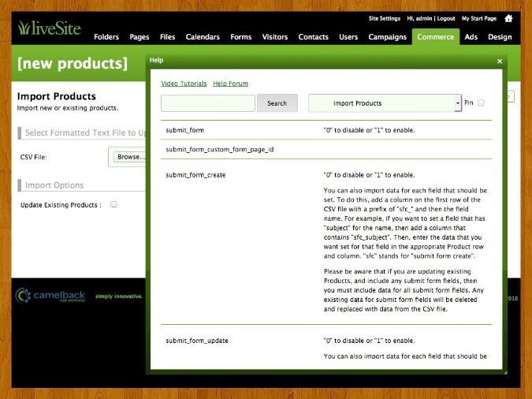532x399 pixels.
Task: Click the submit_form_update field name
Action: [197, 341]
